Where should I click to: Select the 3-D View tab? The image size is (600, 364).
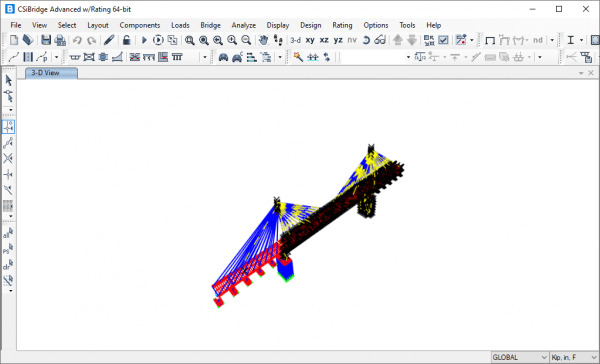click(51, 73)
